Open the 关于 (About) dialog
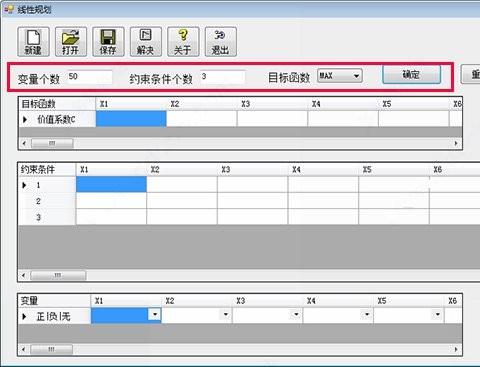This screenshot has height=367, width=480. click(x=183, y=42)
